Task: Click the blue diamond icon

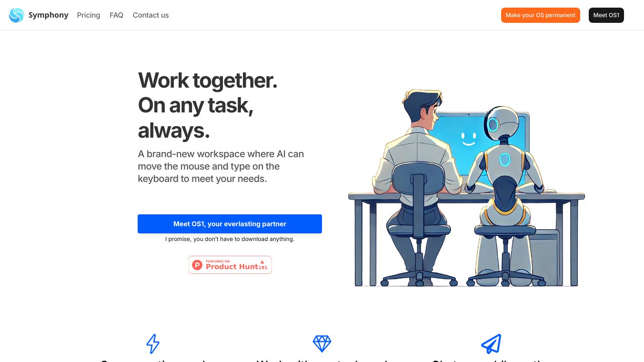Action: [322, 343]
